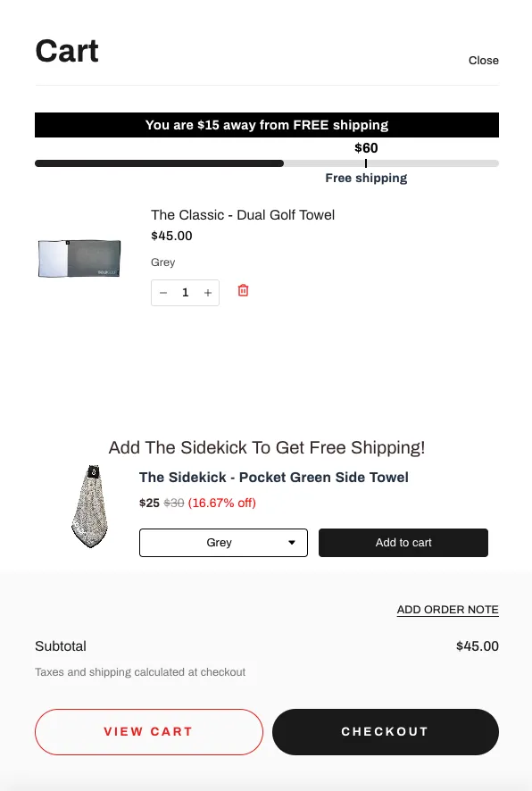
Task: Proceed with the Checkout button
Action: point(386,732)
